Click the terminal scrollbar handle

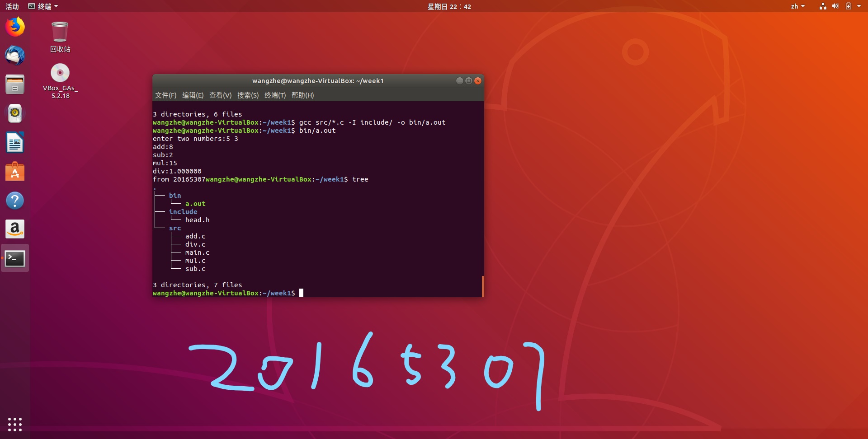click(483, 286)
